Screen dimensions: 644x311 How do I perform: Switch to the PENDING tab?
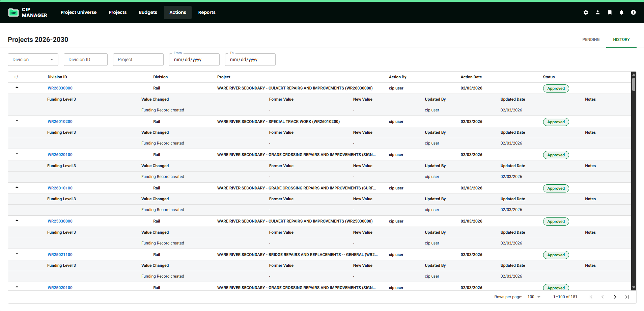[591, 40]
